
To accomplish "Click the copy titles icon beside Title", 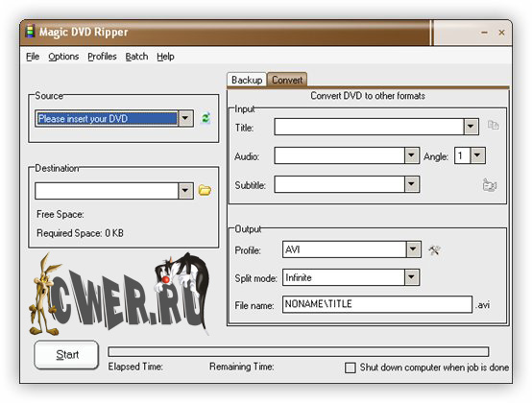I will pyautogui.click(x=493, y=125).
